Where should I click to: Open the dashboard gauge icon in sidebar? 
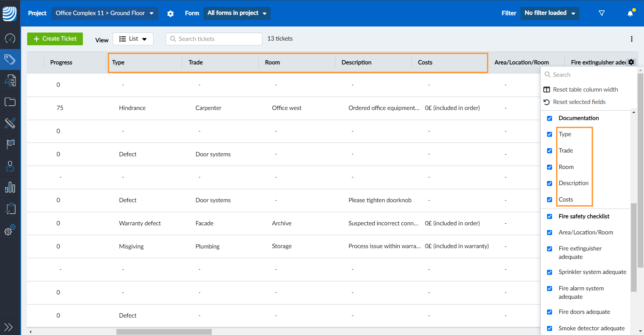pyautogui.click(x=10, y=39)
